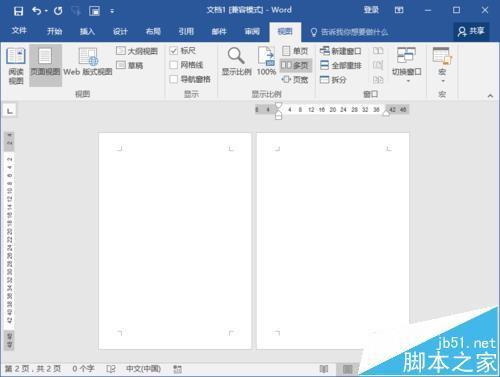Choose 单页 one page view
The height and width of the screenshot is (377, 500).
tap(295, 51)
